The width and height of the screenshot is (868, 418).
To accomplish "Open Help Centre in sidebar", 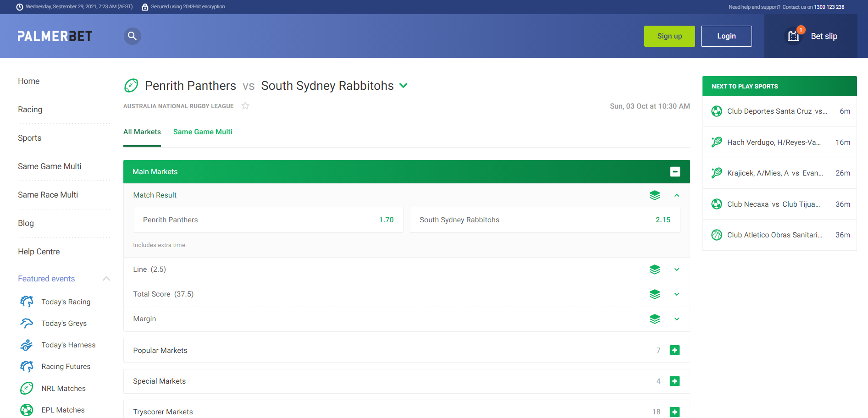I will 39,252.
